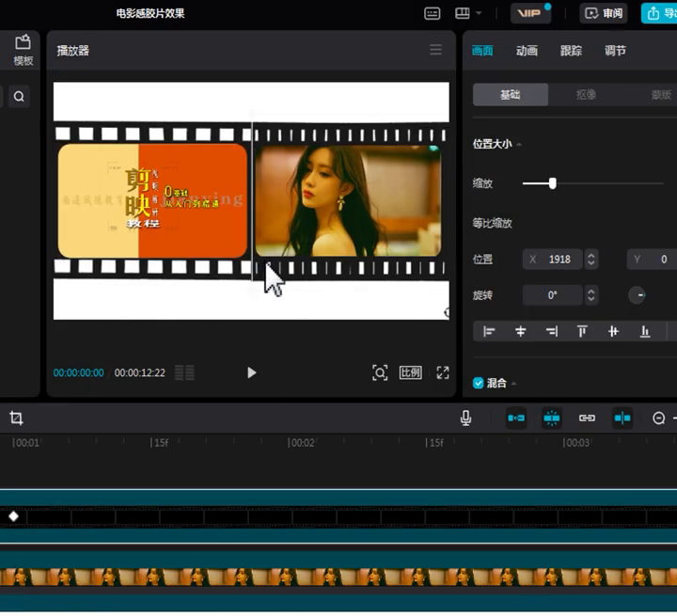The height and width of the screenshot is (616, 677).
Task: Align clip to top edge
Action: [582, 331]
